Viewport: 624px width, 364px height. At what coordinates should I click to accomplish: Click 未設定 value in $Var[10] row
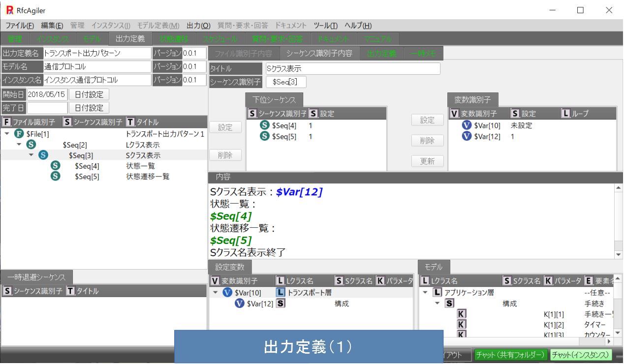coord(522,125)
